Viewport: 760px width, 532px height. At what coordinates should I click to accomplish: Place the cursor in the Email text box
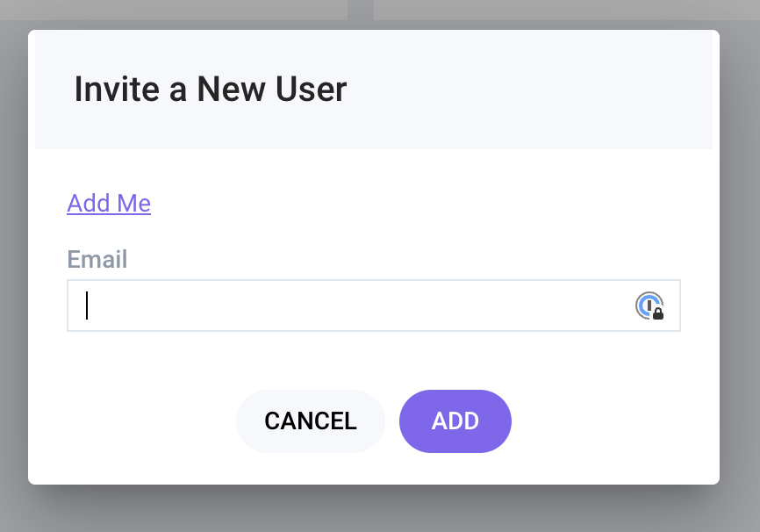[351, 306]
